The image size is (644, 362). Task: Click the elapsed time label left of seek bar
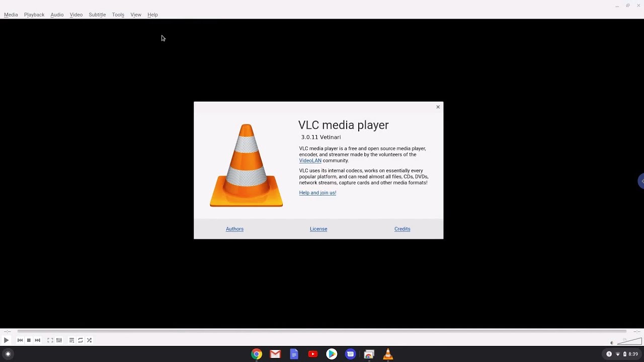(x=7, y=331)
